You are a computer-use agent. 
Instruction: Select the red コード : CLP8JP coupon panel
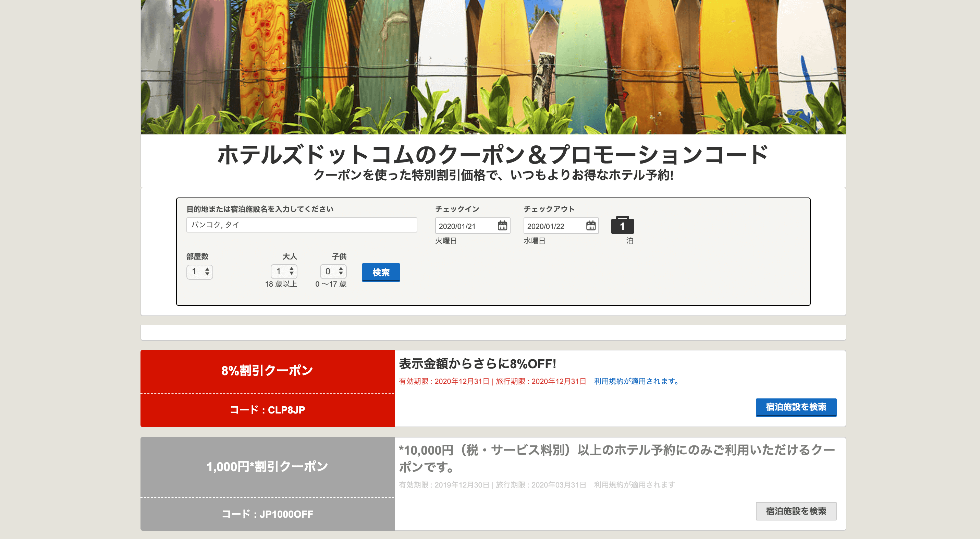click(268, 410)
